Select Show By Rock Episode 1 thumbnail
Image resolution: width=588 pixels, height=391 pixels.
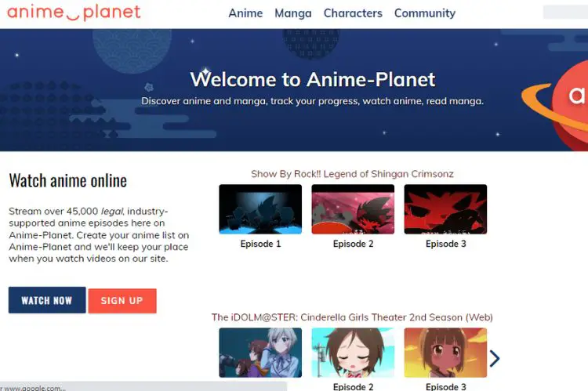tap(260, 209)
